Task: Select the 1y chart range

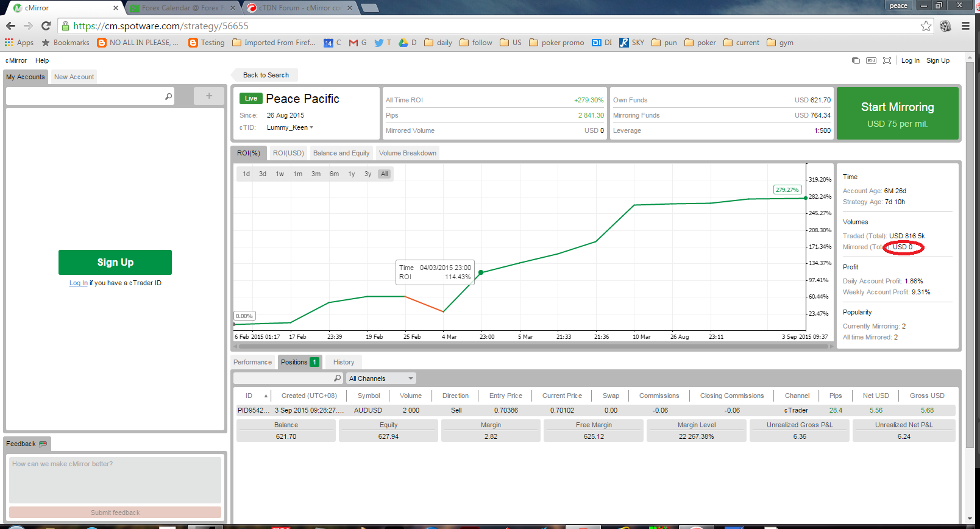Action: (x=352, y=174)
